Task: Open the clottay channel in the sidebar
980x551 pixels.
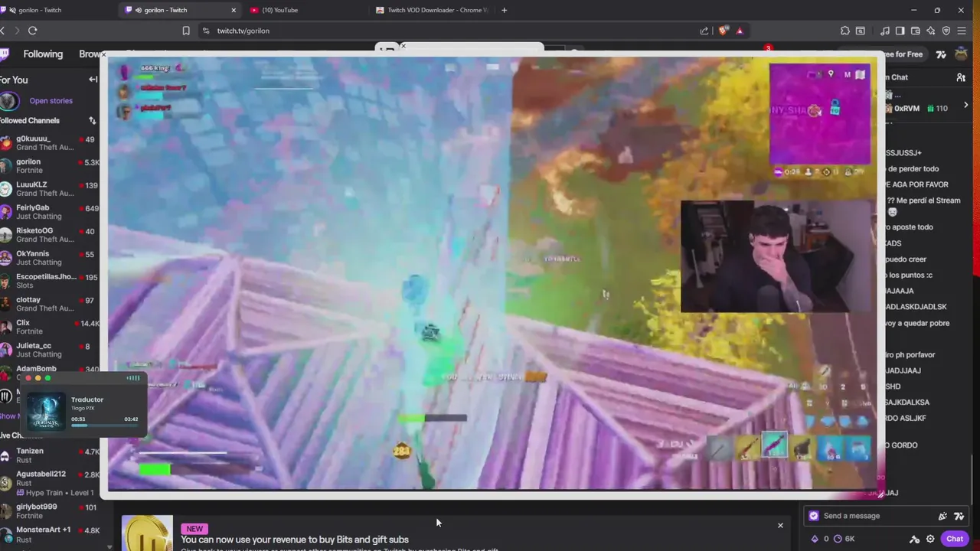Action: coord(49,304)
